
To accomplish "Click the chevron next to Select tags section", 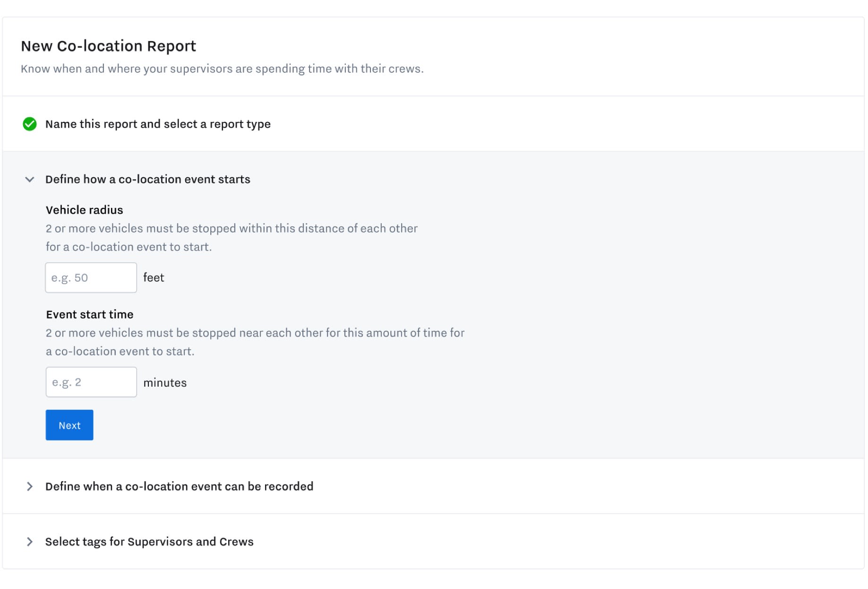I will click(29, 541).
